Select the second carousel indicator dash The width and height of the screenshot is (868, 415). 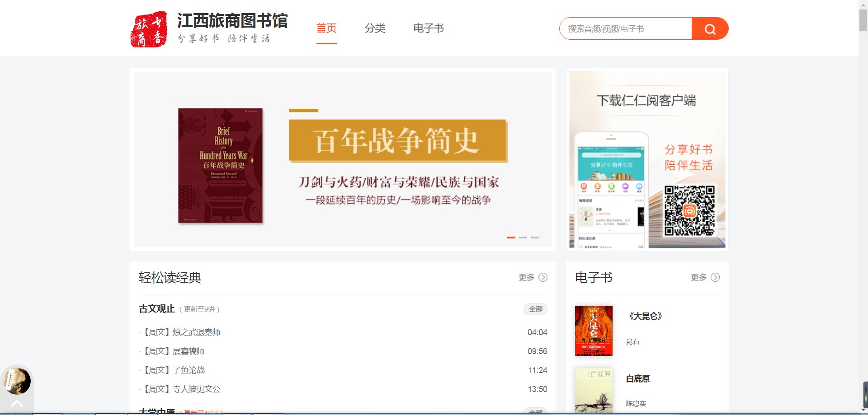coord(523,237)
